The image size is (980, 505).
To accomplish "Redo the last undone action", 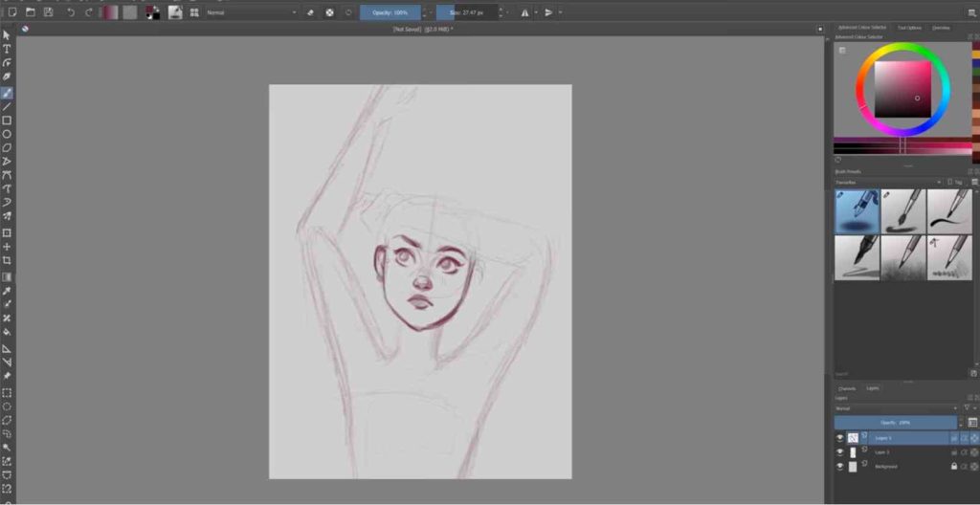I will [x=88, y=11].
